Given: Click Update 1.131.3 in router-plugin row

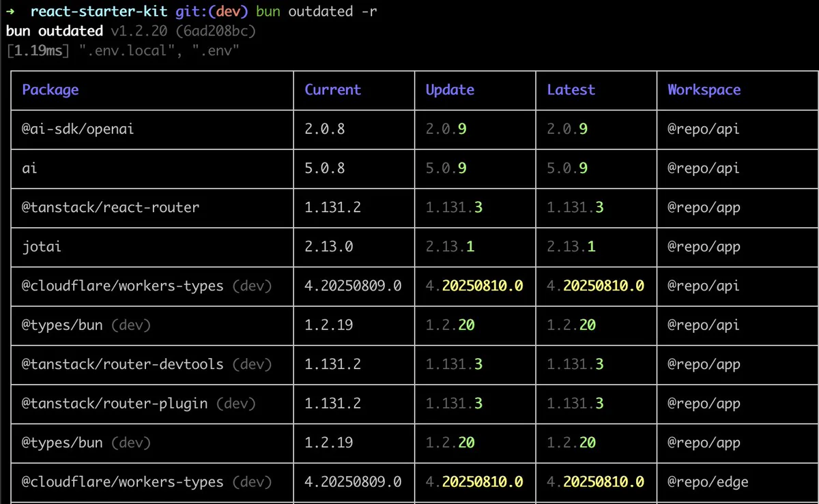Looking at the screenshot, I should click(454, 403).
